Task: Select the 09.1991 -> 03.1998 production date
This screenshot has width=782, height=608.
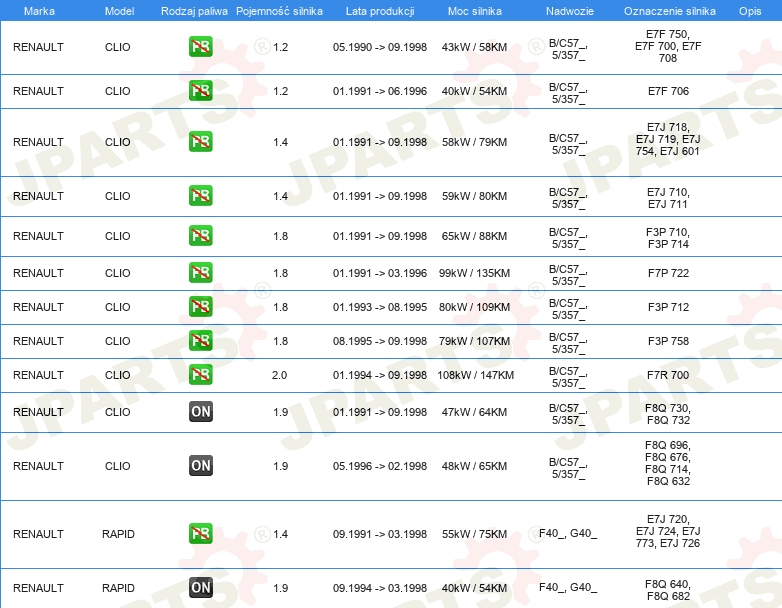Action: point(380,534)
